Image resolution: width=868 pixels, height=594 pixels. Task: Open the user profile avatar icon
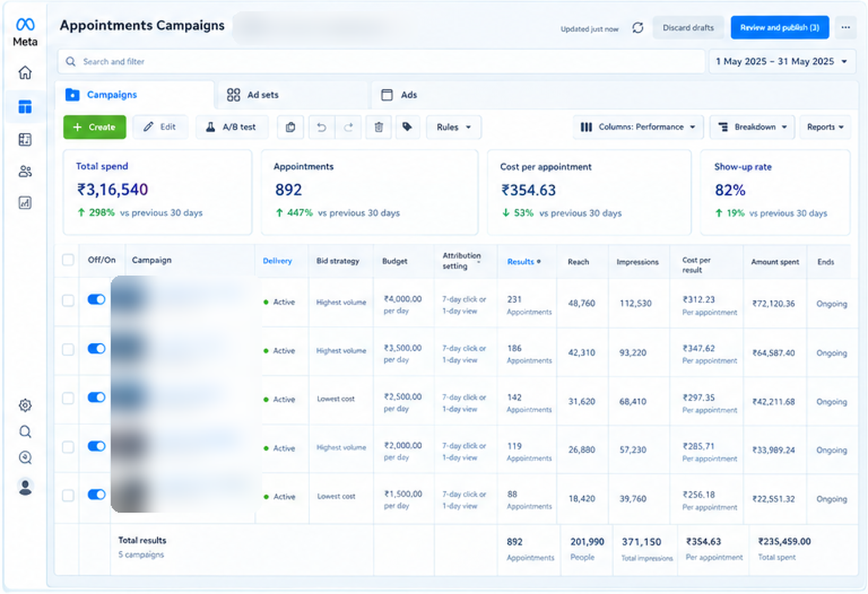25,487
